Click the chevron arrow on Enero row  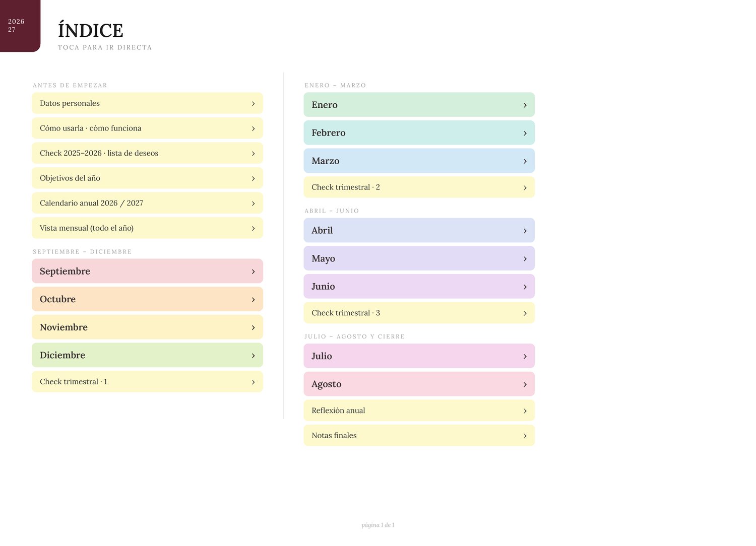525,105
